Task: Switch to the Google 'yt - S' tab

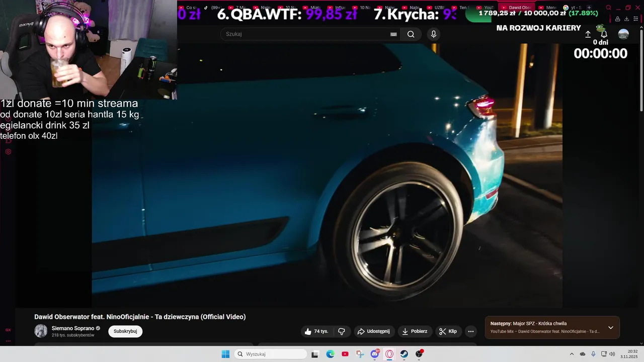Action: coord(573,8)
